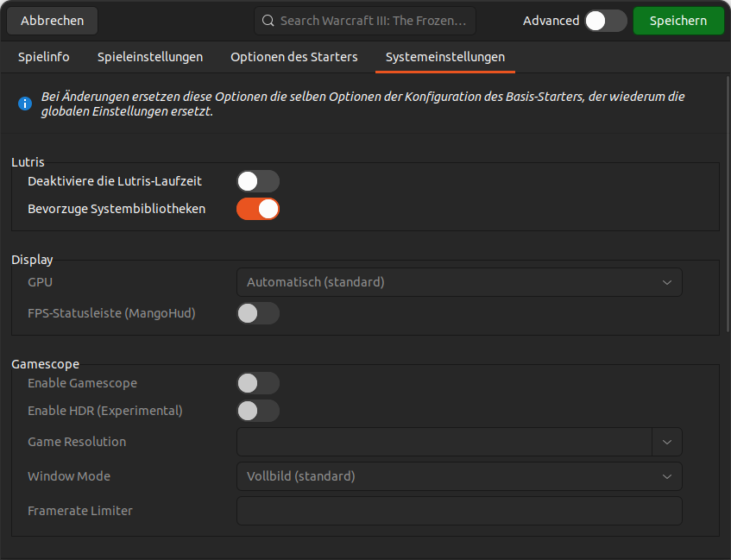Open the Optionen des Starters tab
The width and height of the screenshot is (731, 560).
coord(293,57)
